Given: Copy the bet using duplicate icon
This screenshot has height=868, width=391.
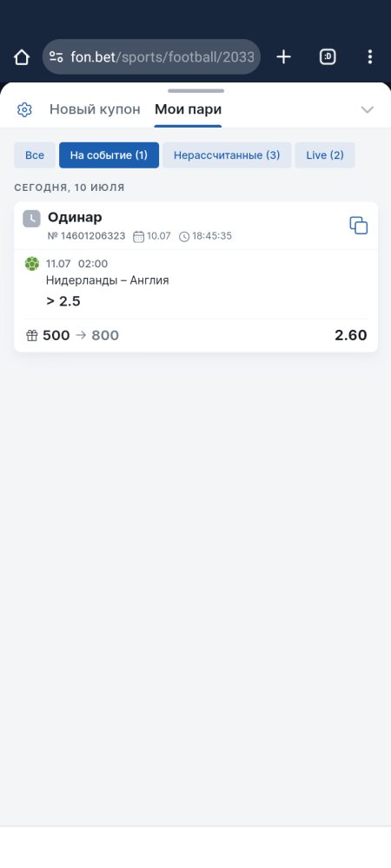Looking at the screenshot, I should tap(358, 226).
